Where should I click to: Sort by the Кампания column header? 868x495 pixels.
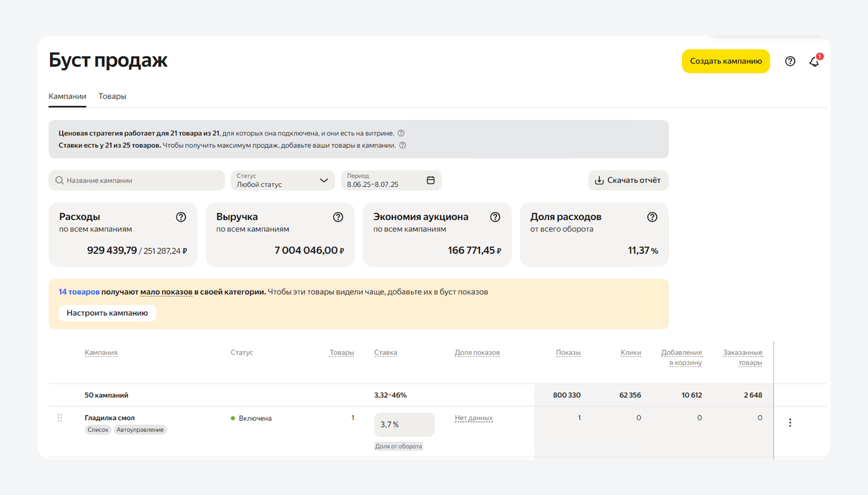tap(101, 352)
